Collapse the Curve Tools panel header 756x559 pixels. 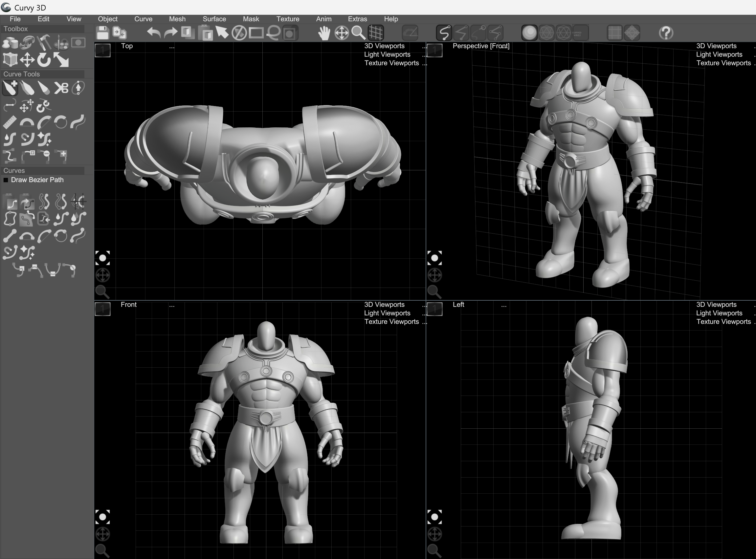pyautogui.click(x=42, y=74)
